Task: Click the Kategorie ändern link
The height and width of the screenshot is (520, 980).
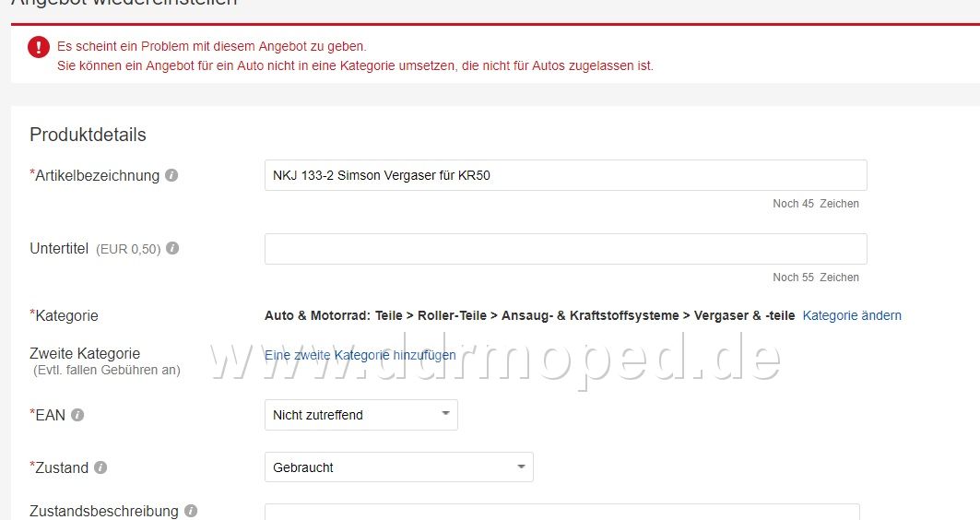Action: pos(852,315)
